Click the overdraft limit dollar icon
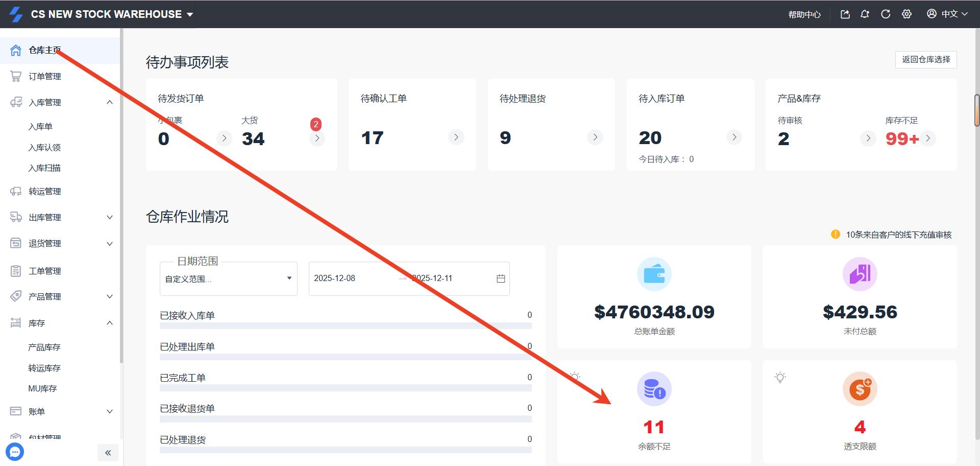This screenshot has height=466, width=980. tap(860, 389)
